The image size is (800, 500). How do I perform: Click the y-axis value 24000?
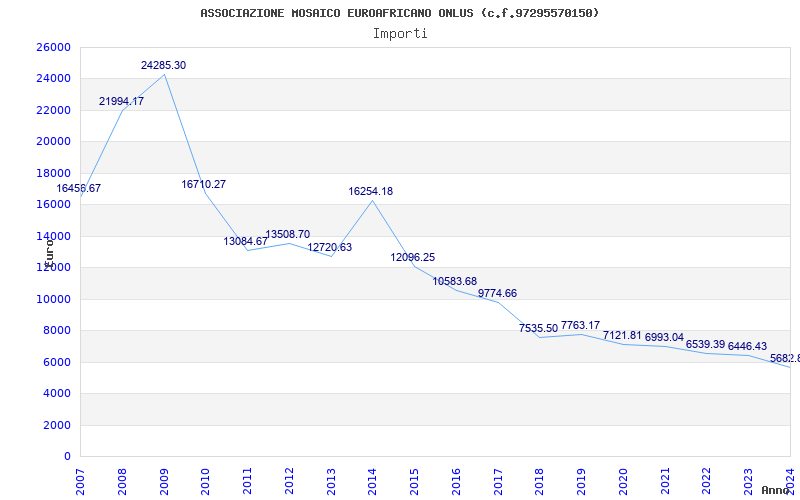tap(53, 79)
